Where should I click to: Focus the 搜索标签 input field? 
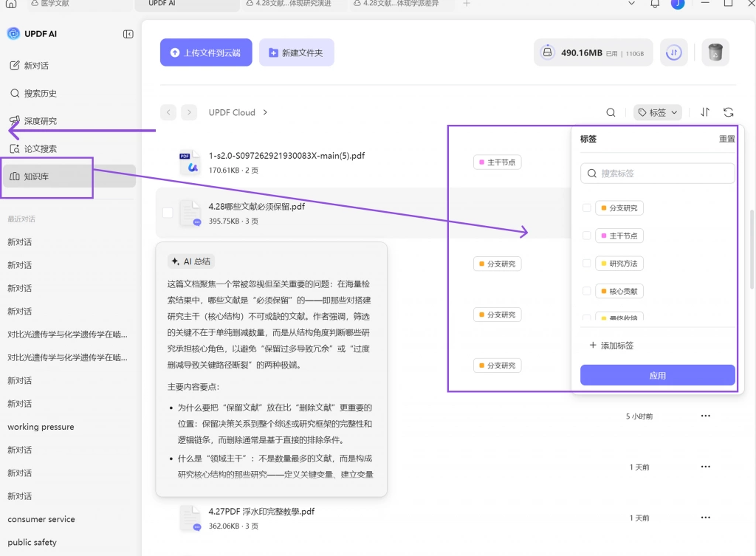point(658,173)
